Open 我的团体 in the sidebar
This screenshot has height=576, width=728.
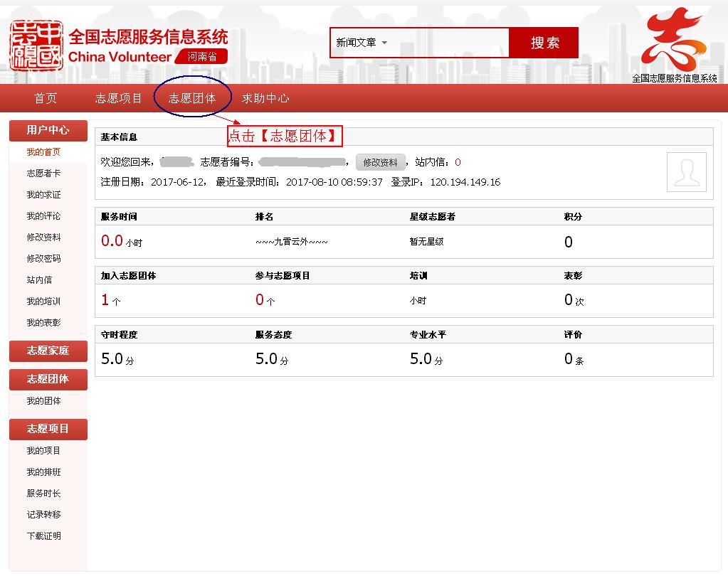point(43,401)
